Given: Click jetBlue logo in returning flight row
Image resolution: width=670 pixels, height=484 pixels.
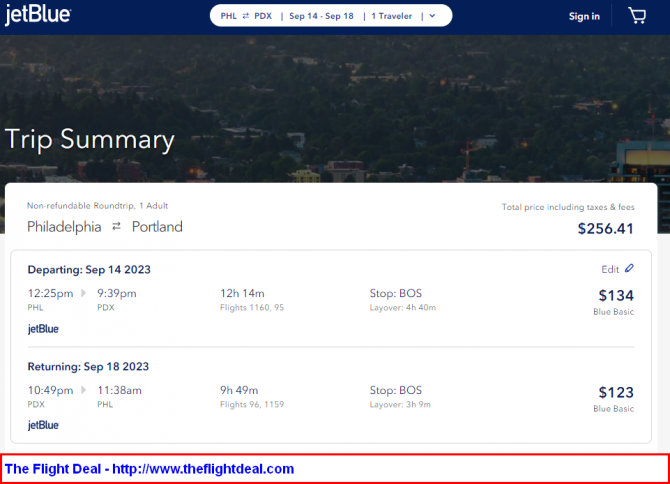Looking at the screenshot, I should click(x=43, y=425).
